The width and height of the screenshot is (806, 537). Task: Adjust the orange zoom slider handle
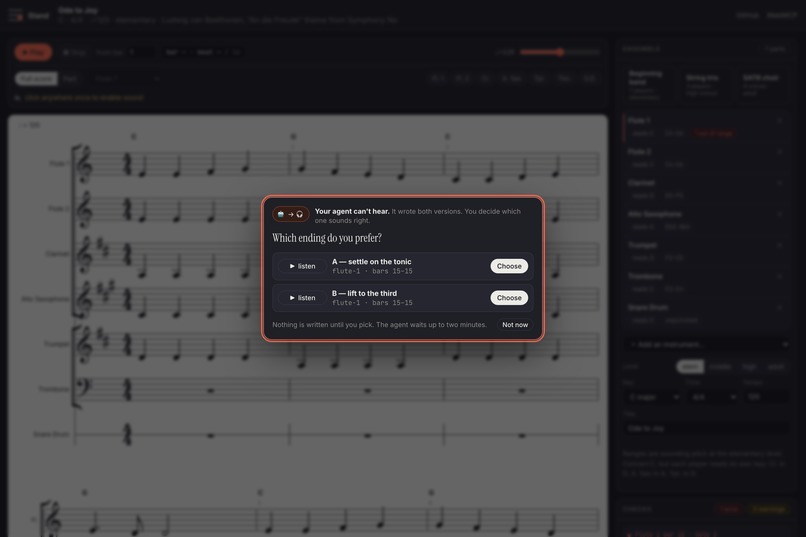560,52
